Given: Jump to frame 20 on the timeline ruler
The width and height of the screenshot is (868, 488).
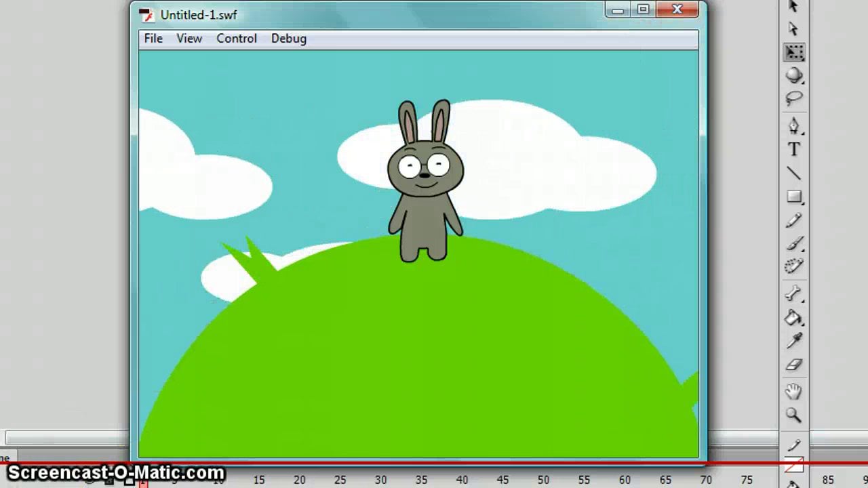Looking at the screenshot, I should (300, 480).
